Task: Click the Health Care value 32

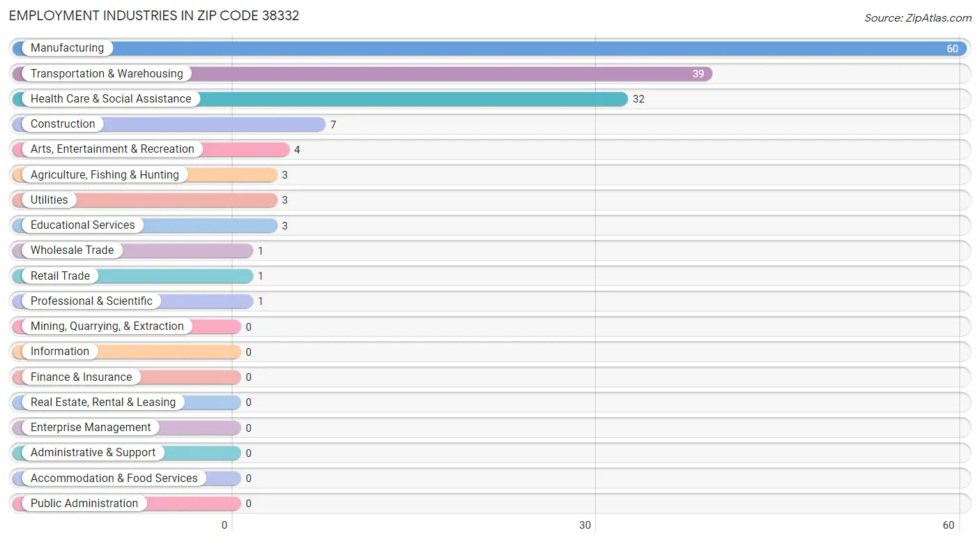Action: click(x=638, y=99)
